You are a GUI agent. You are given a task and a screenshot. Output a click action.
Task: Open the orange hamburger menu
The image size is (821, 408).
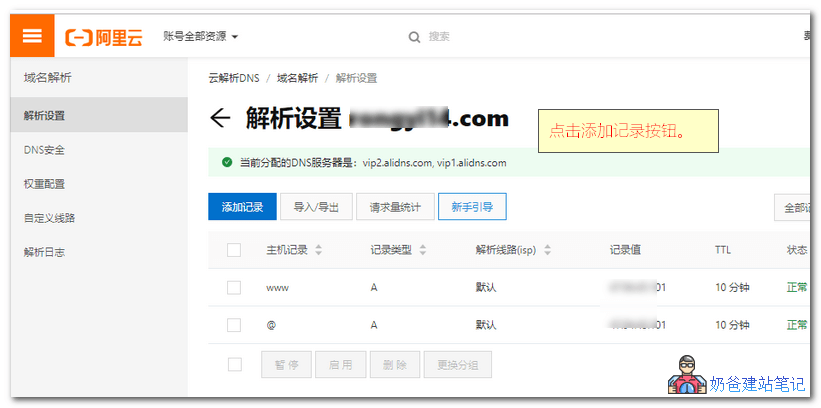(x=32, y=36)
